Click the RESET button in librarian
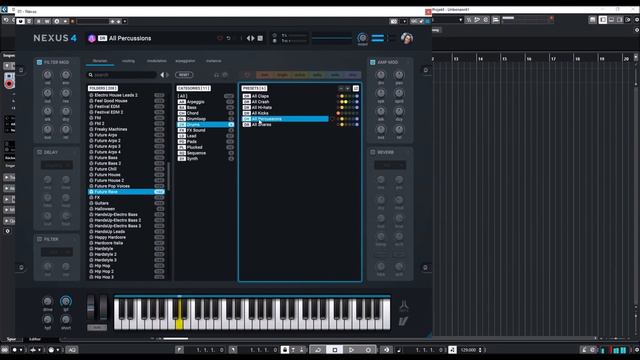This screenshot has height=360, width=640. click(x=184, y=75)
